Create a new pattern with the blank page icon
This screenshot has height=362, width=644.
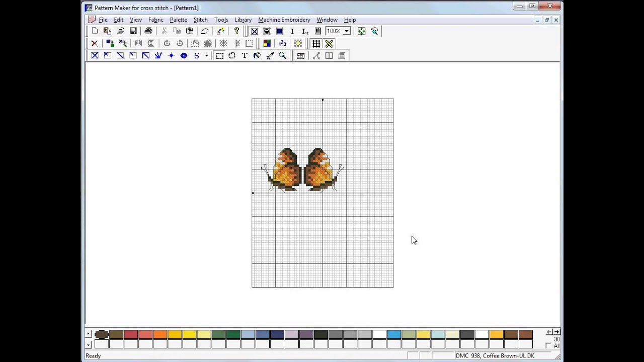click(95, 31)
